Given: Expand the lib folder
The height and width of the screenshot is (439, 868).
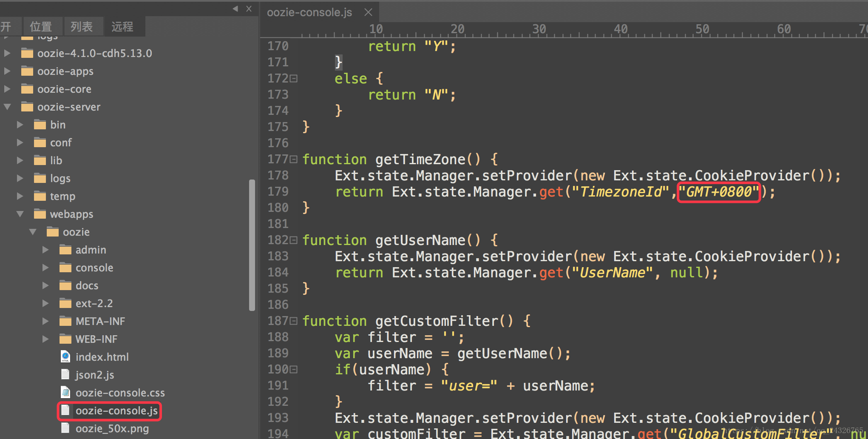Looking at the screenshot, I should click(20, 160).
